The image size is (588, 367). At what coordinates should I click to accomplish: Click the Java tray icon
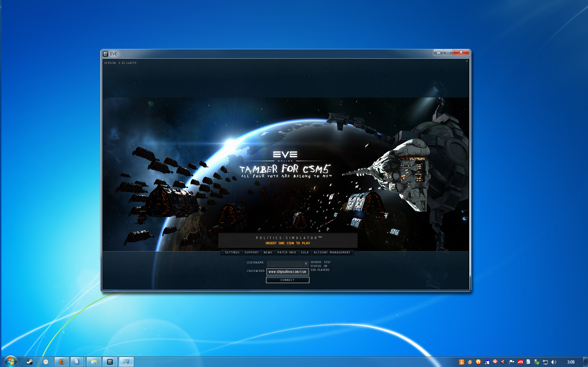[x=462, y=362]
